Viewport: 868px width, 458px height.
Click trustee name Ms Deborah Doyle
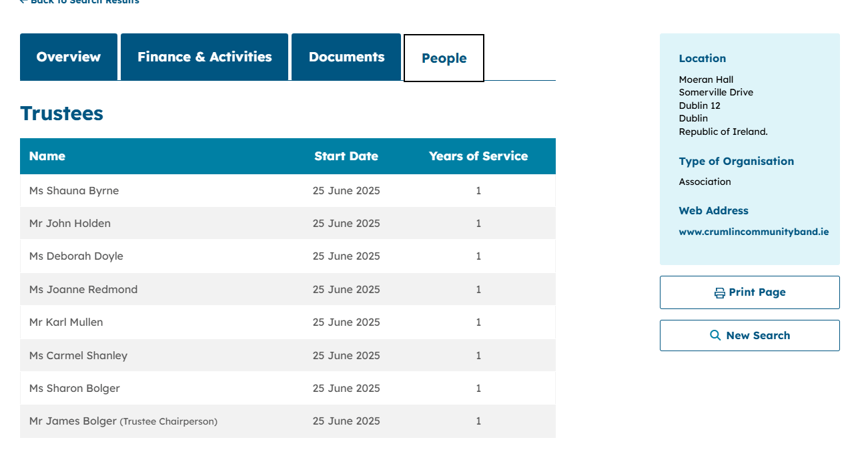(x=76, y=256)
